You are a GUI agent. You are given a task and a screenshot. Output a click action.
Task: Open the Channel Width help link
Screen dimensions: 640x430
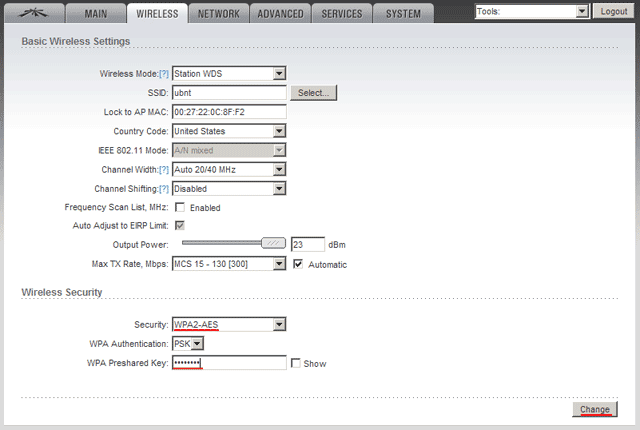[164, 170]
